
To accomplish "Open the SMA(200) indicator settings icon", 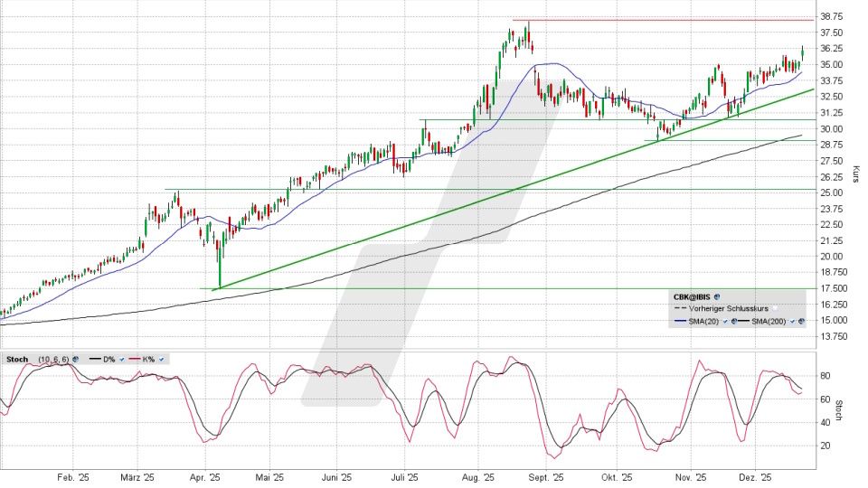I will [803, 322].
